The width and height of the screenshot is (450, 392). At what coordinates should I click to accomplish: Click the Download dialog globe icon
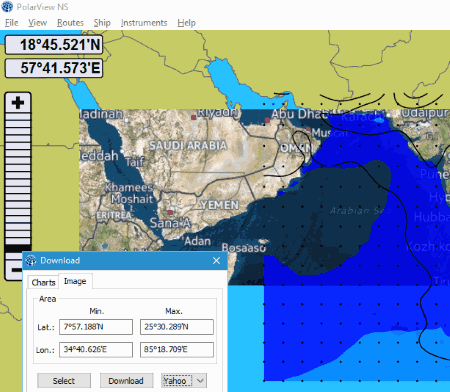(31, 260)
